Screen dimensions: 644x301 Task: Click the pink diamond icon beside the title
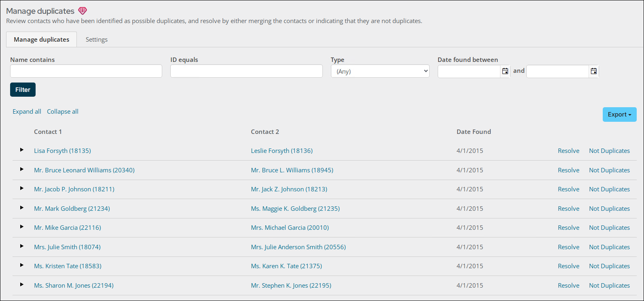[83, 11]
